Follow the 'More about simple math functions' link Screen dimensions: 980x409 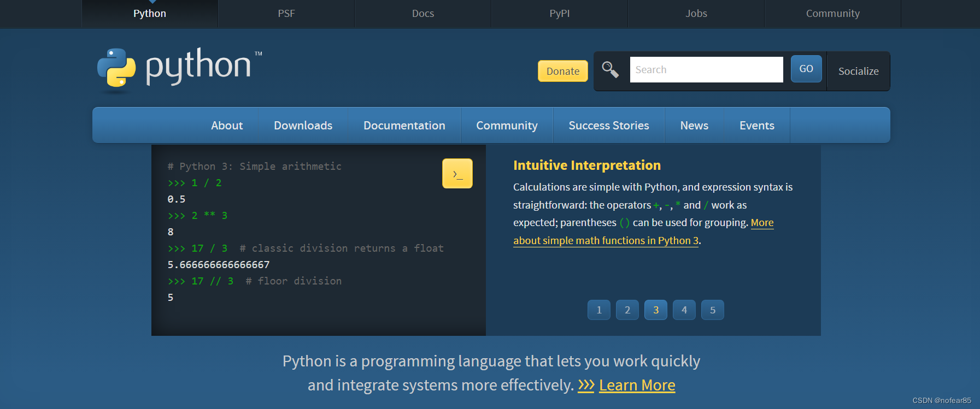(606, 240)
